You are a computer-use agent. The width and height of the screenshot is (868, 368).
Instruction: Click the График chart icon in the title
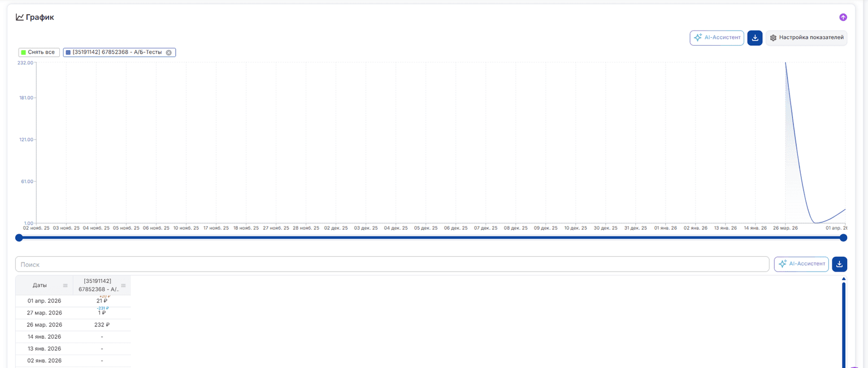click(20, 17)
